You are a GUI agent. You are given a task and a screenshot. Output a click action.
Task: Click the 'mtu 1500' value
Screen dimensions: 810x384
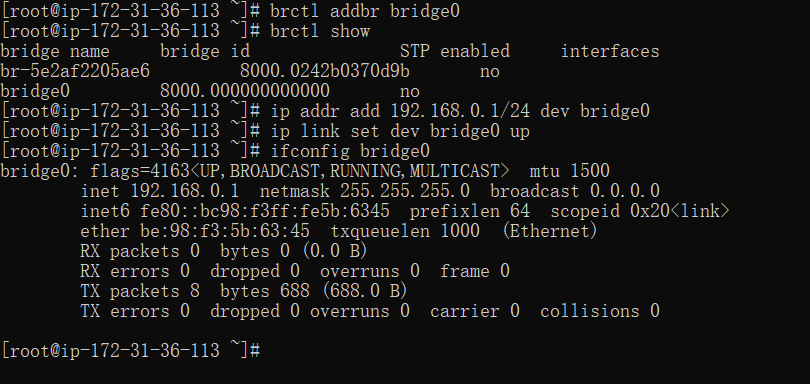(570, 171)
